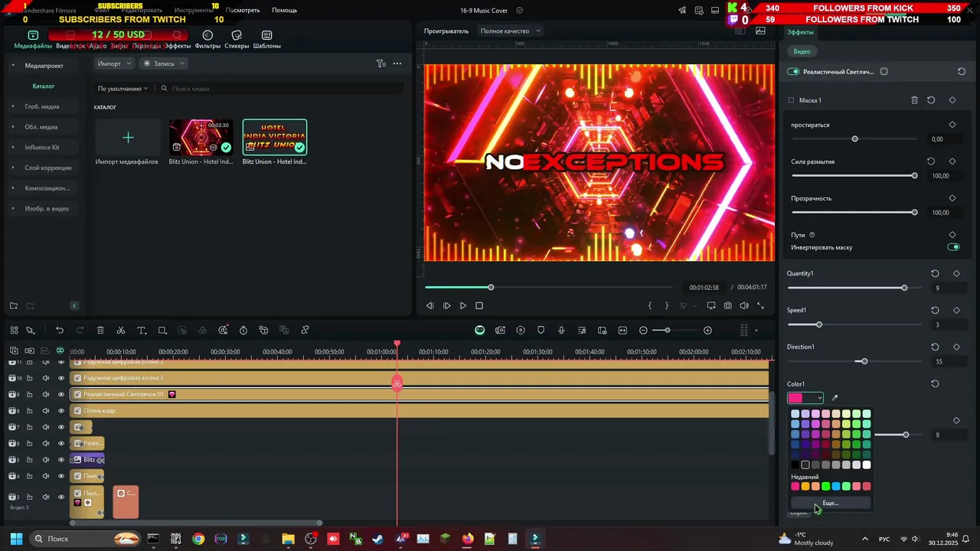This screenshot has height=551, width=980.
Task: Play the preview video
Action: click(462, 305)
